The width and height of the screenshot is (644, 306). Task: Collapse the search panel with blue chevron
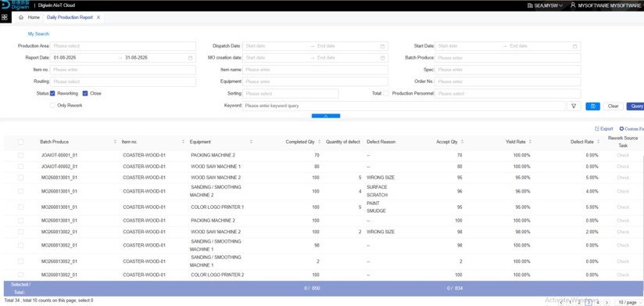pyautogui.click(x=326, y=116)
